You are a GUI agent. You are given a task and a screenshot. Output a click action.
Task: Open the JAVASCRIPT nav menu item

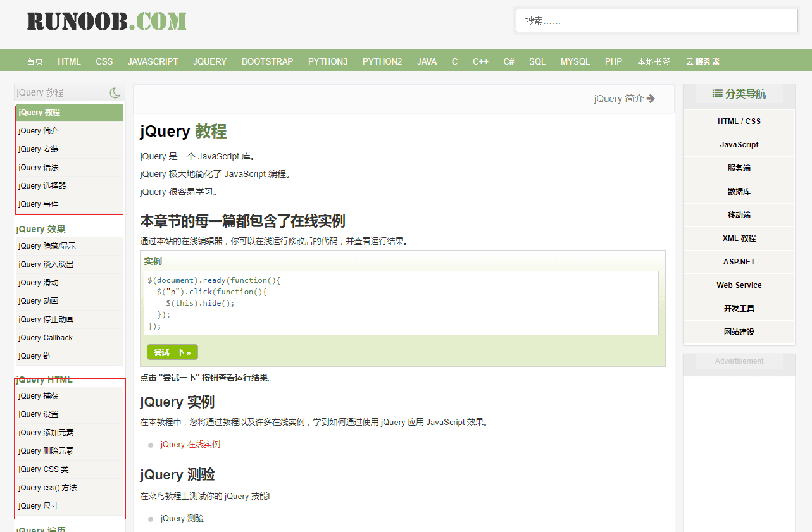[153, 61]
